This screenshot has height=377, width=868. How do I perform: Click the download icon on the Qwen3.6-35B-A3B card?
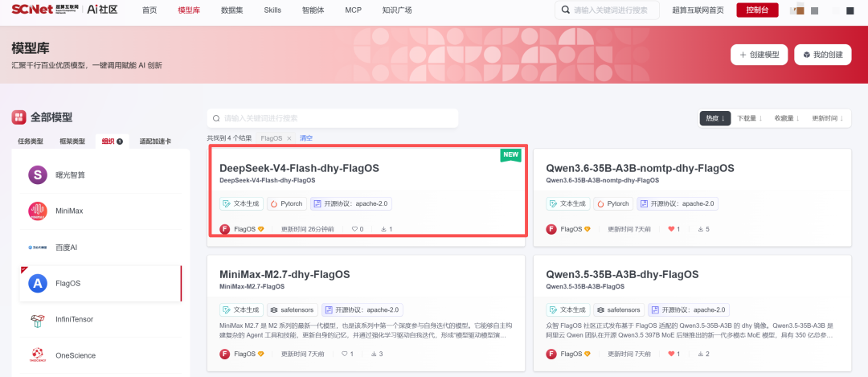click(700, 228)
